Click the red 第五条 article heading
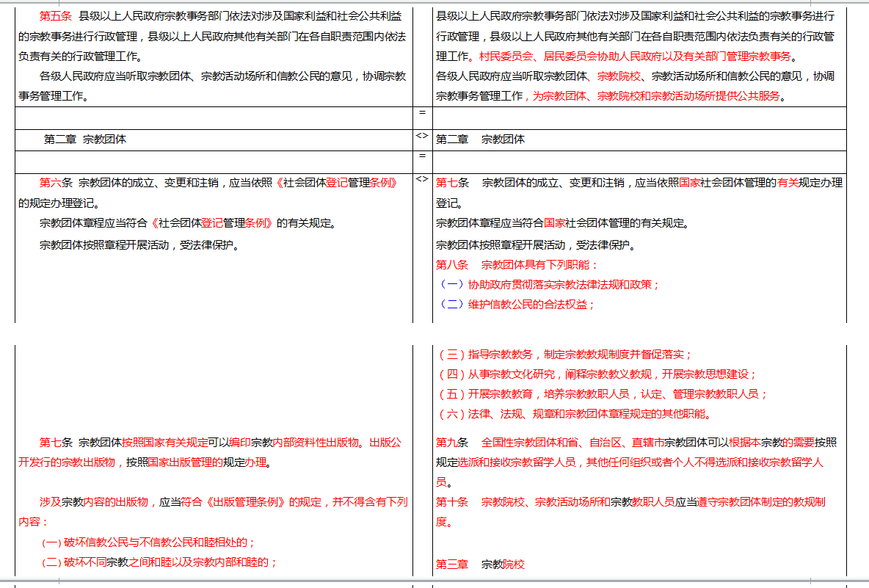The image size is (869, 588). coord(55,15)
